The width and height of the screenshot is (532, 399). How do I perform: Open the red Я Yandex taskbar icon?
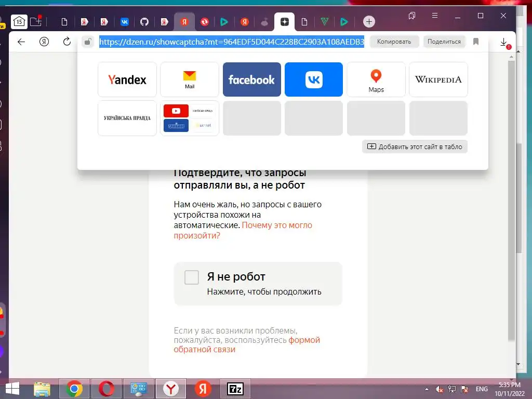click(203, 389)
